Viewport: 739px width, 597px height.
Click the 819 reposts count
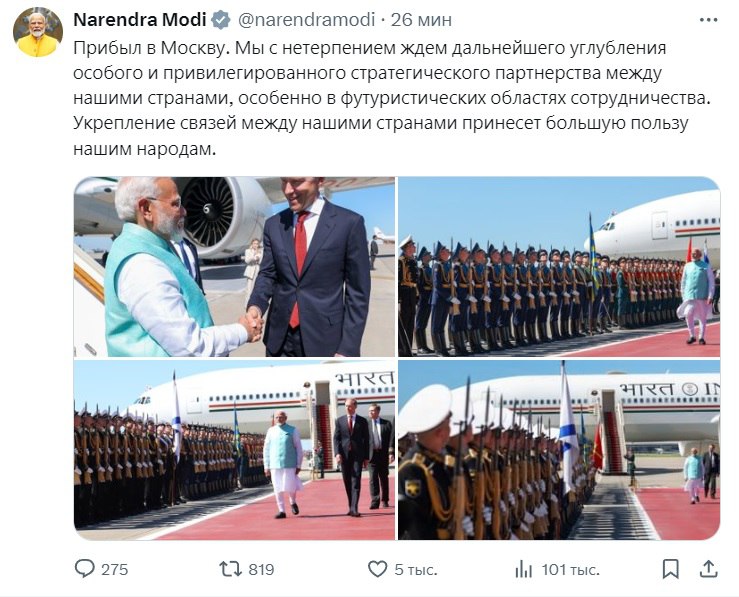(x=261, y=569)
